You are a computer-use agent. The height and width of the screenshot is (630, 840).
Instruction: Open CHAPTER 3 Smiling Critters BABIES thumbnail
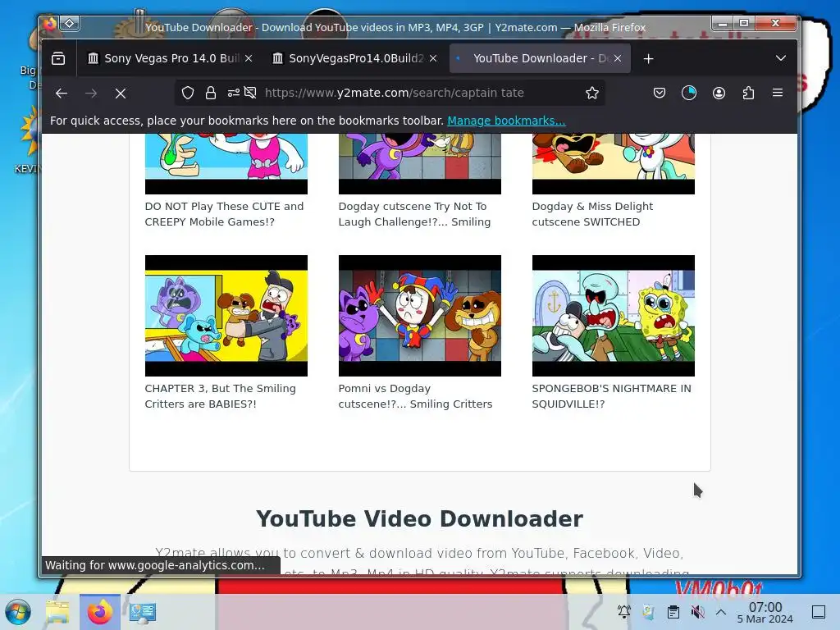coord(226,316)
